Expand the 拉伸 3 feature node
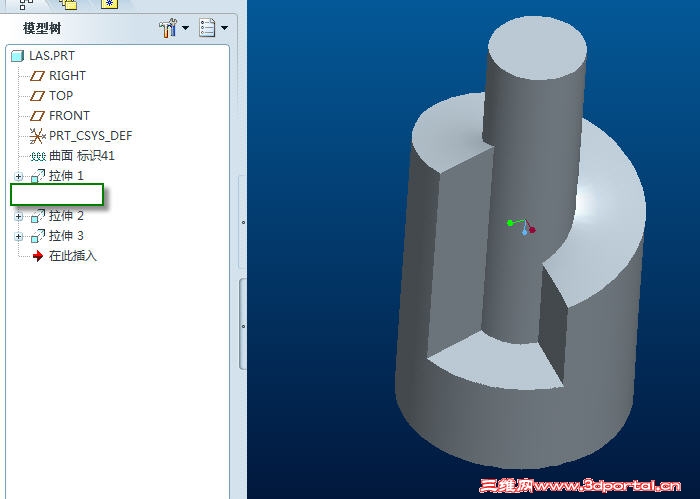 coord(18,237)
